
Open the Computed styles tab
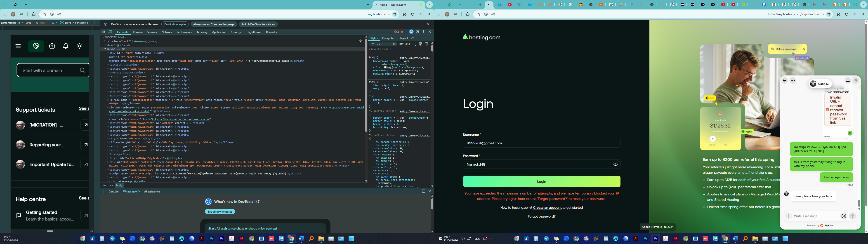(x=389, y=38)
